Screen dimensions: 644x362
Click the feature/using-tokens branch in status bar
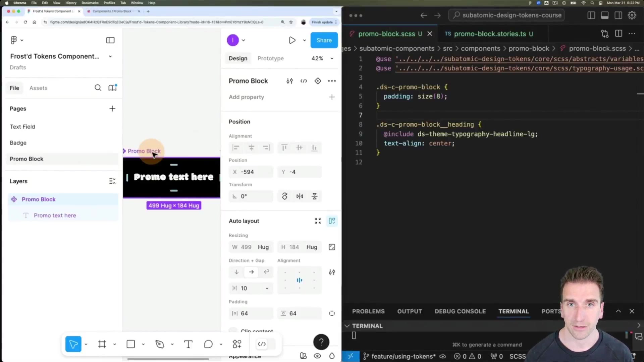tap(400, 356)
